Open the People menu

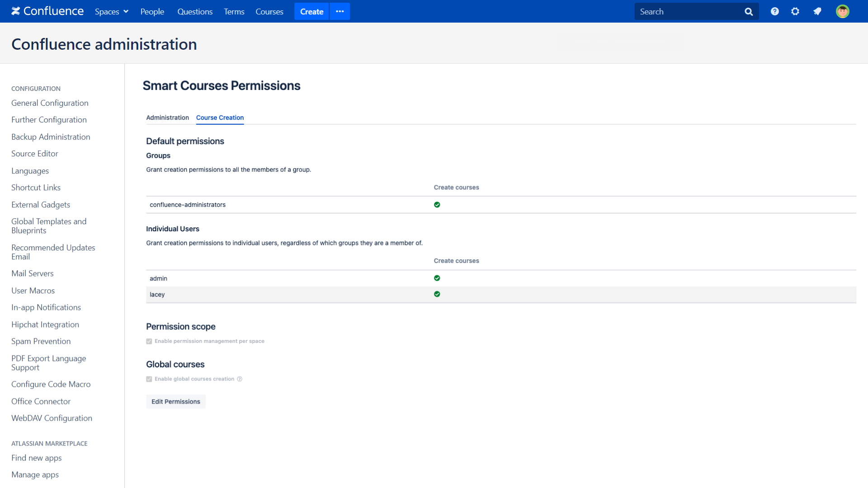click(x=152, y=12)
